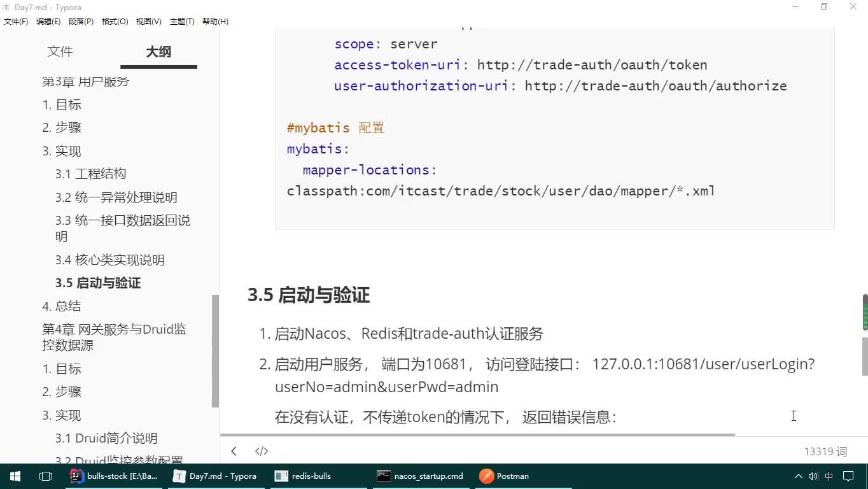Show word count details 13319 词
The width and height of the screenshot is (868, 489).
tap(825, 451)
